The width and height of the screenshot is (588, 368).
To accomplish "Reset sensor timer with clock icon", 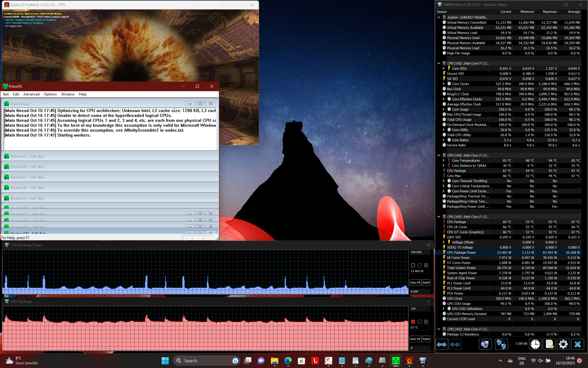I will tap(535, 344).
